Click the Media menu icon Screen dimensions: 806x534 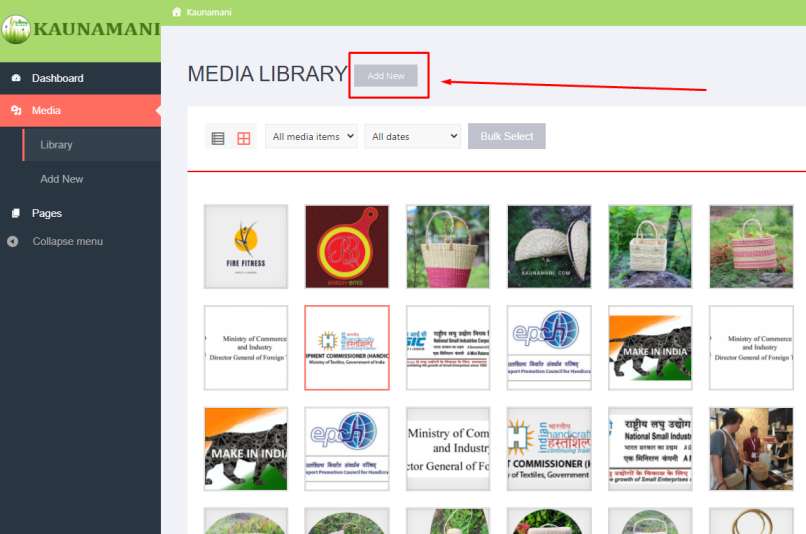pyautogui.click(x=16, y=111)
